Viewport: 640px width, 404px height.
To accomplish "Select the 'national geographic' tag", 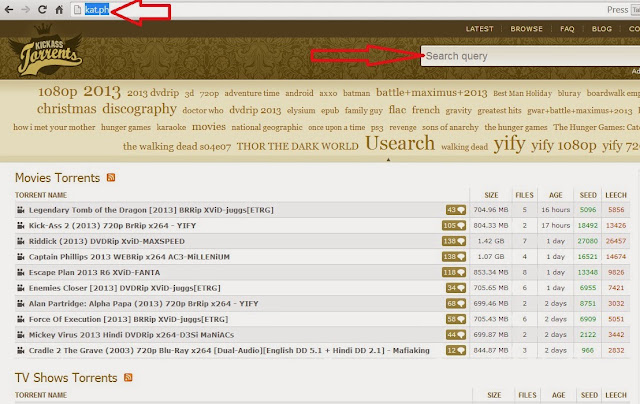I will [x=267, y=127].
